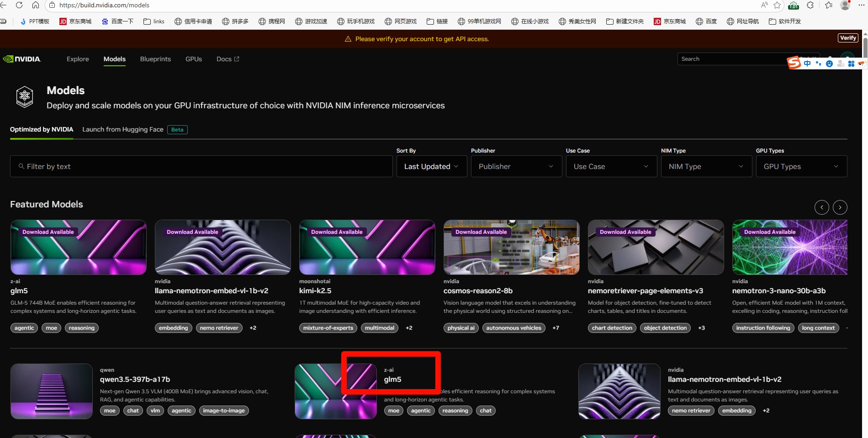Click the Filter by text input field
This screenshot has height=438, width=868.
tap(201, 166)
